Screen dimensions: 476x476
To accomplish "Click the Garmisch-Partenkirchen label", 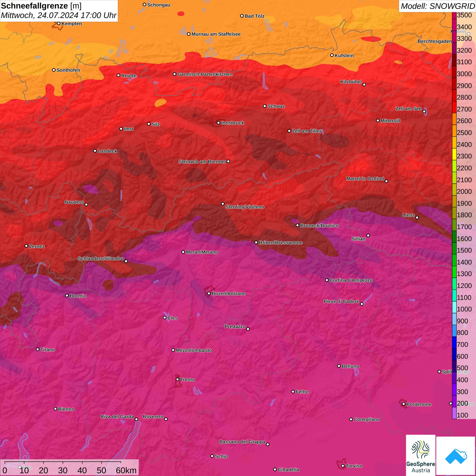I will 205,74.
